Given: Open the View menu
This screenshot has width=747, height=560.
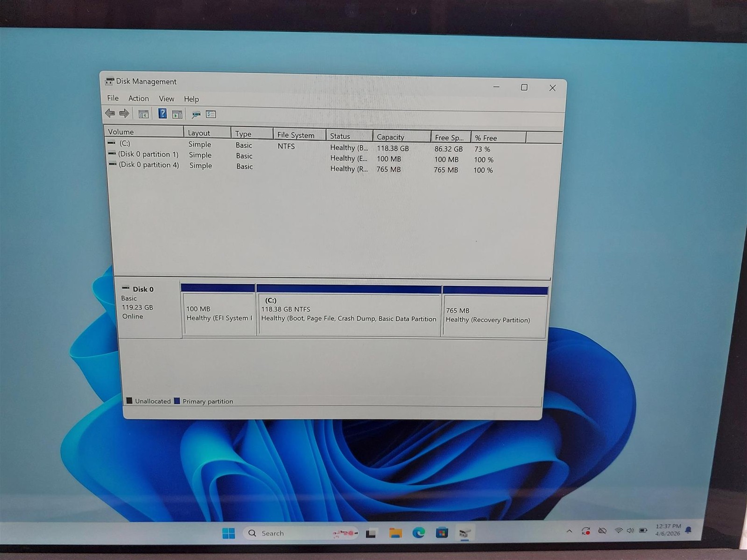Looking at the screenshot, I should point(167,99).
